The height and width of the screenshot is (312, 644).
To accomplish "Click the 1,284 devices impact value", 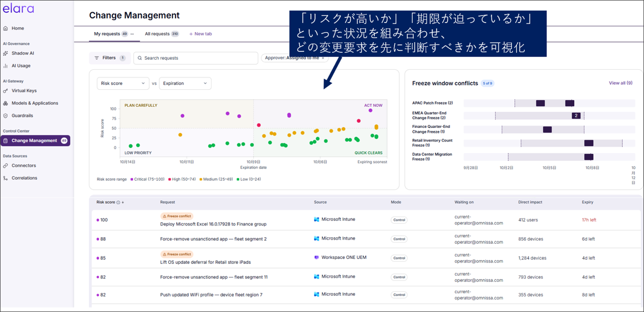I will tap(532, 258).
